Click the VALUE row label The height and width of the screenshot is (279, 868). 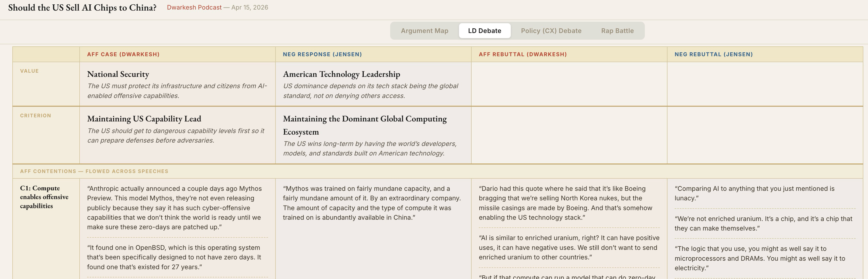(29, 71)
